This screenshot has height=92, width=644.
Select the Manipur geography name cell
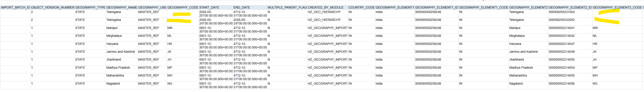[x=121, y=29]
